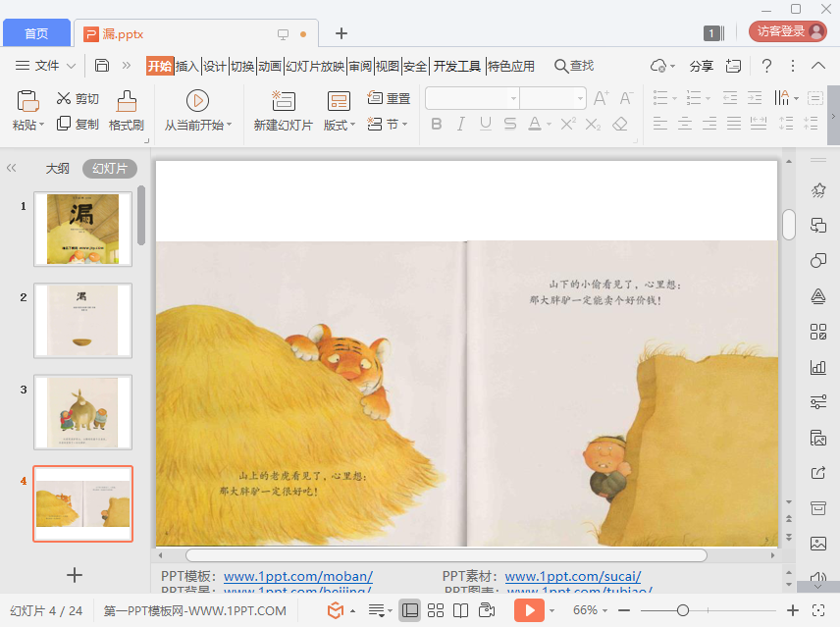
Task: Switch to the 幻灯片放映 tab
Action: pyautogui.click(x=315, y=66)
